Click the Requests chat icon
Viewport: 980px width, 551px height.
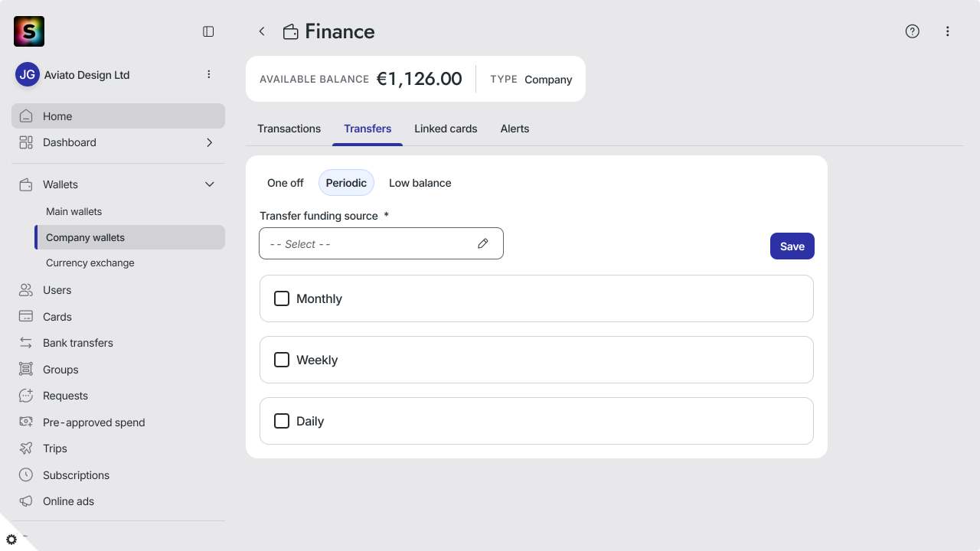click(x=26, y=396)
